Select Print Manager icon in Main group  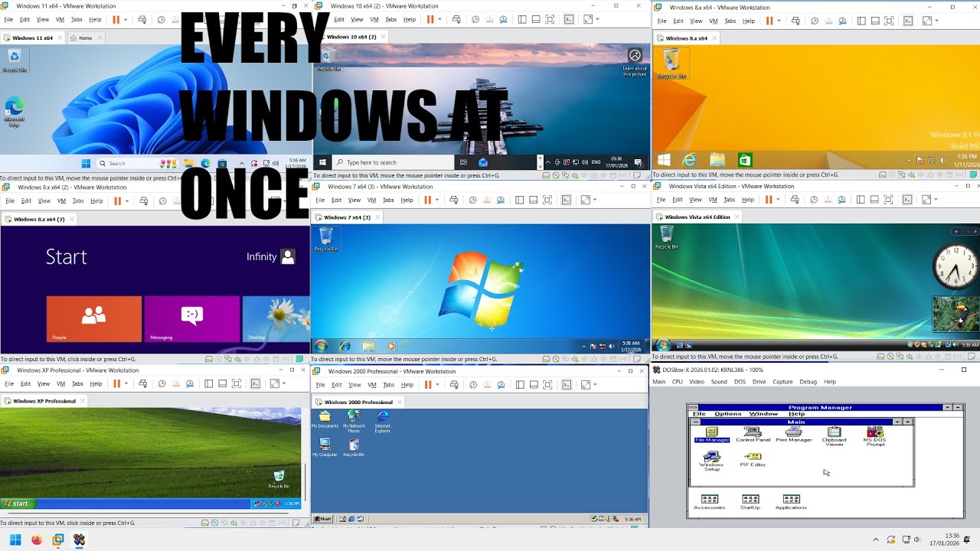pos(793,435)
